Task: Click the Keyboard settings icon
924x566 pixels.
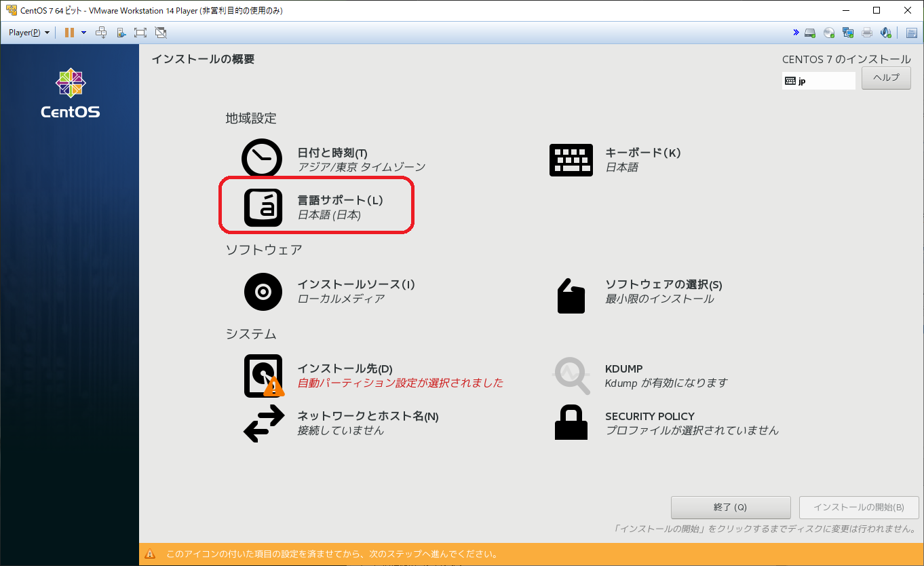Action: (571, 159)
